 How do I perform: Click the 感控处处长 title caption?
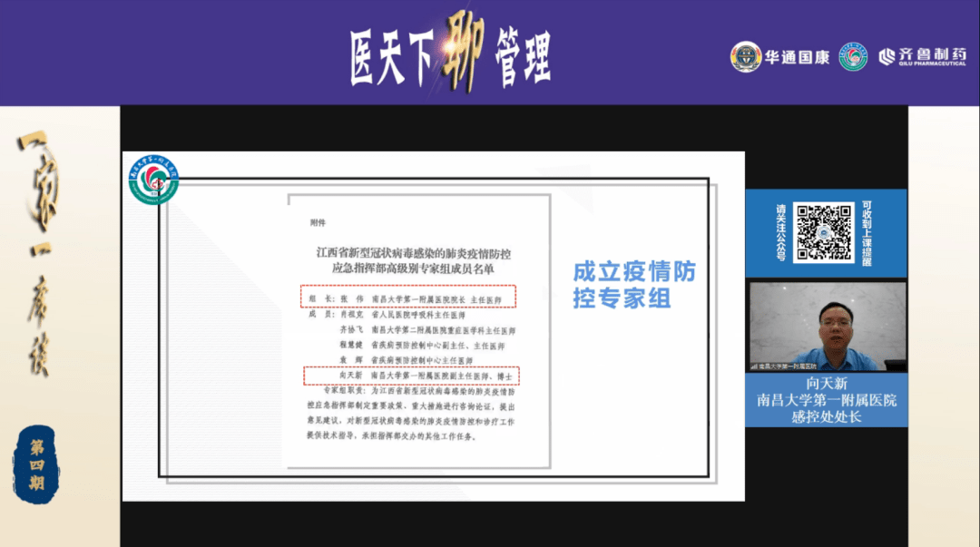[x=827, y=417]
